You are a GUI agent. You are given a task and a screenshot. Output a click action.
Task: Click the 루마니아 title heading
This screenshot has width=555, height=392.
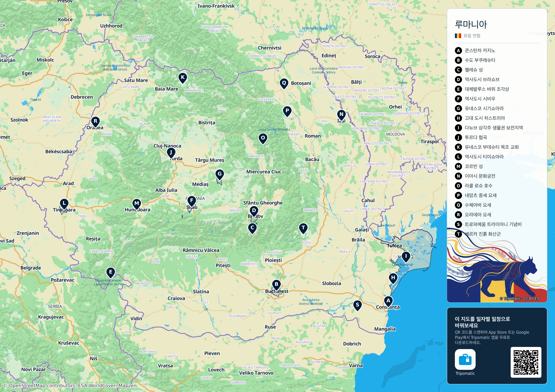click(471, 24)
